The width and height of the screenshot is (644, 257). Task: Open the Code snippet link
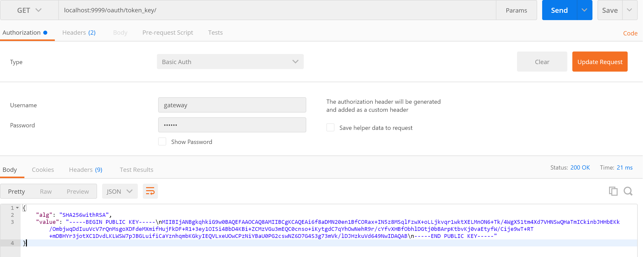point(630,33)
